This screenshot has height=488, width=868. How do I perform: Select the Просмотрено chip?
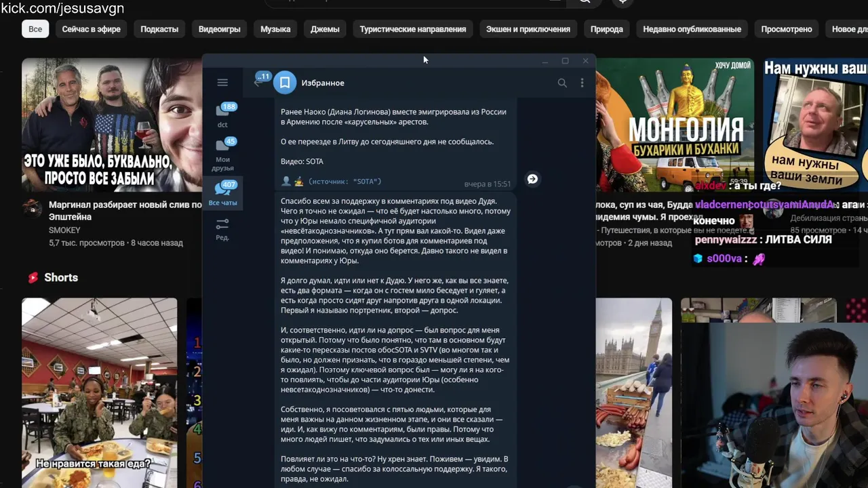(786, 29)
